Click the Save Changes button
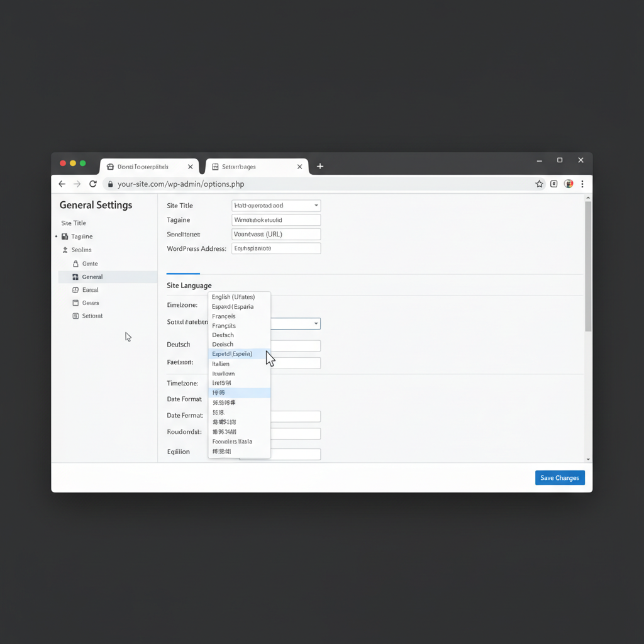This screenshot has width=644, height=644. pyautogui.click(x=560, y=478)
